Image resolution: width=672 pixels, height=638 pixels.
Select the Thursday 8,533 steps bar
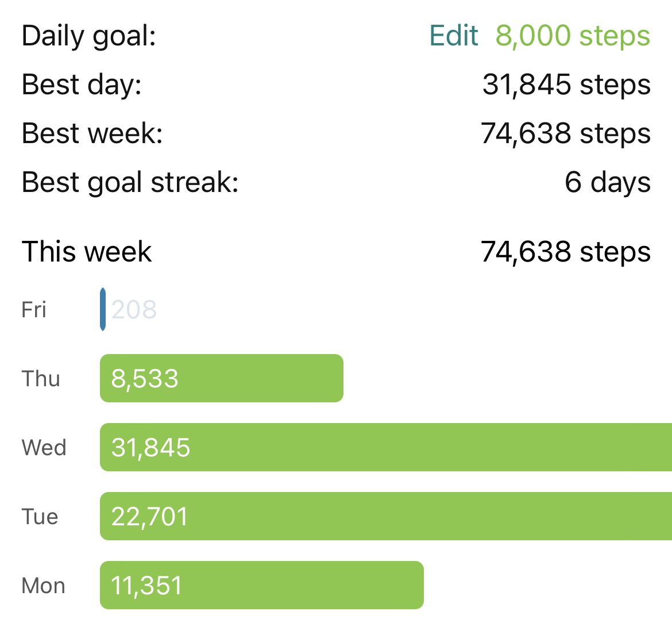(222, 378)
